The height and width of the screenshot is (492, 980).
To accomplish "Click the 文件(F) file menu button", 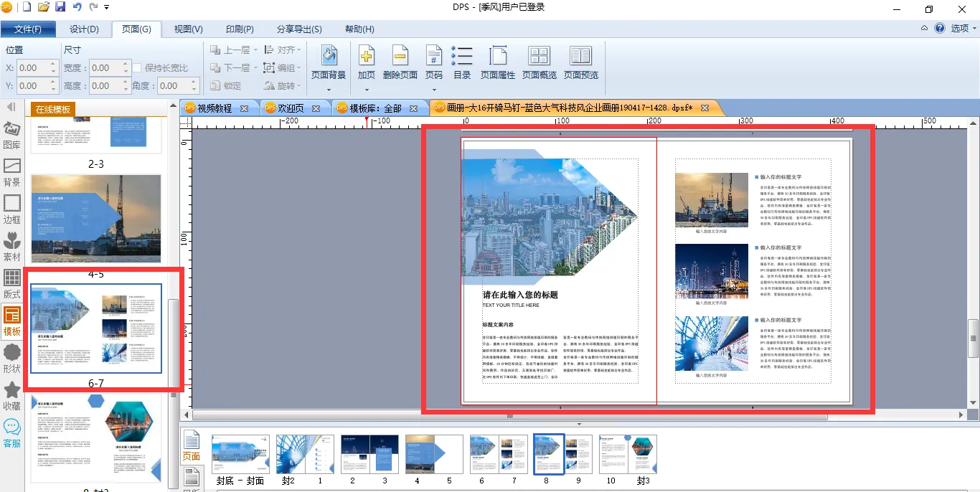I will (28, 29).
